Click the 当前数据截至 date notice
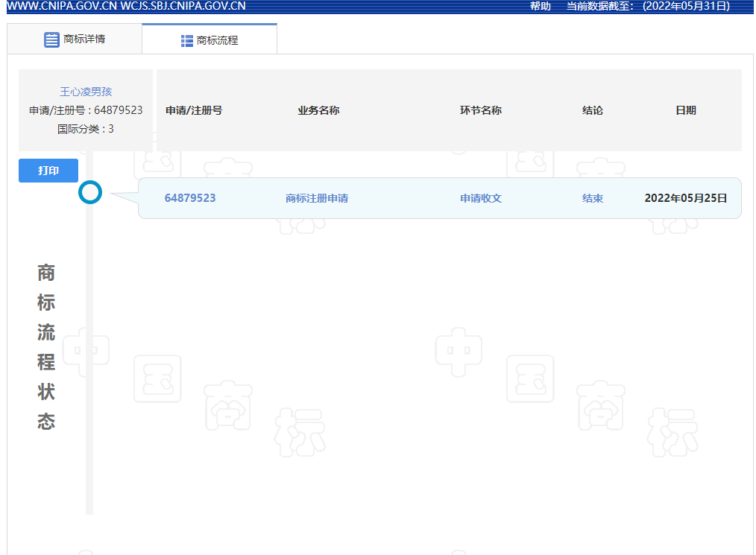 pos(648,6)
